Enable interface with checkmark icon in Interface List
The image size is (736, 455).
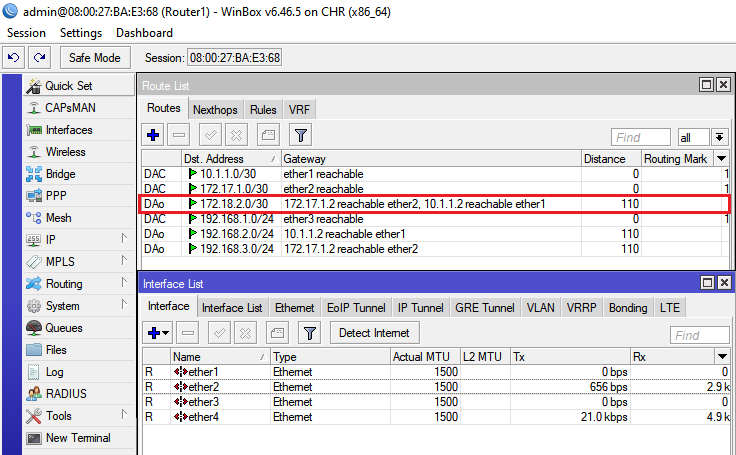[219, 333]
